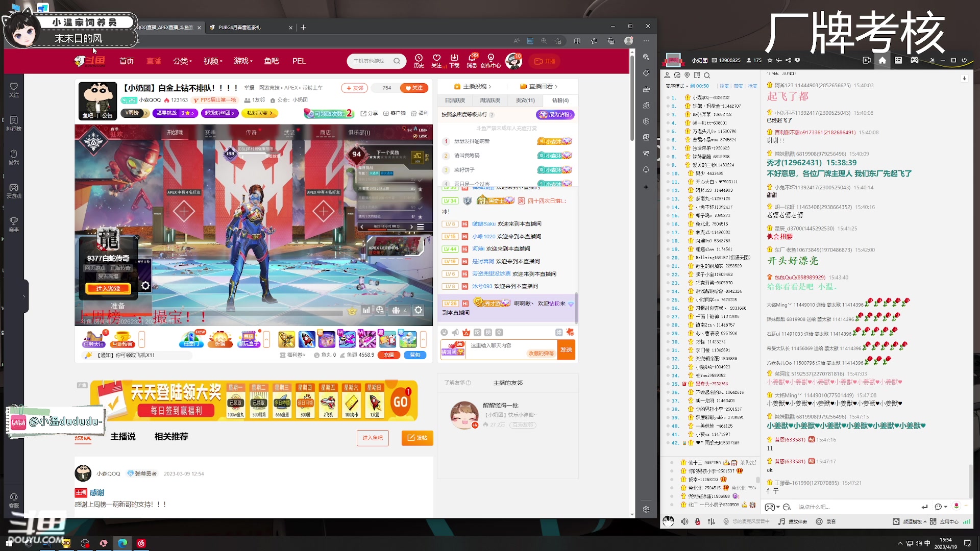Open the 互动预言 prediction icon
This screenshot has width=980, height=551.
122,339
